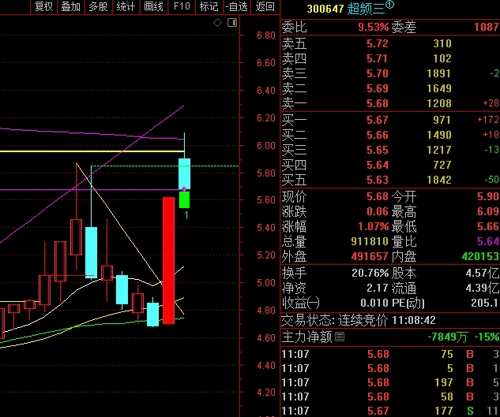
Task: Toggle the side panel icon above chart
Action: [232, 23]
